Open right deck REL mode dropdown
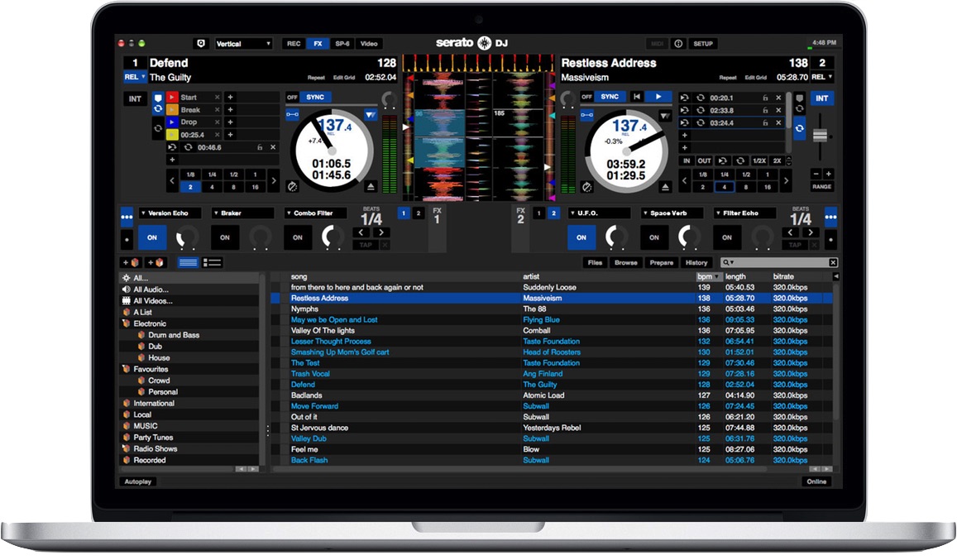The height and width of the screenshot is (560, 957). pos(822,77)
